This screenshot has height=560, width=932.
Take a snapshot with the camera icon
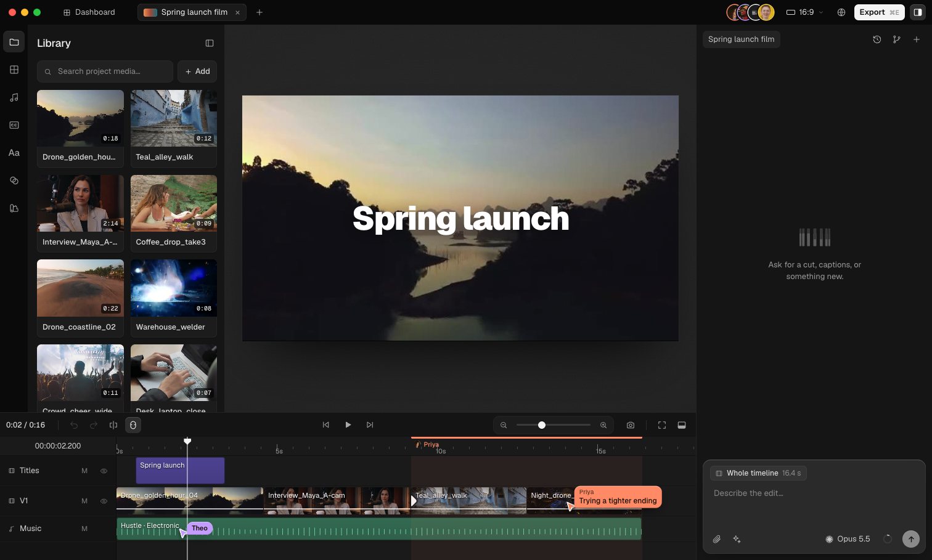[631, 425]
